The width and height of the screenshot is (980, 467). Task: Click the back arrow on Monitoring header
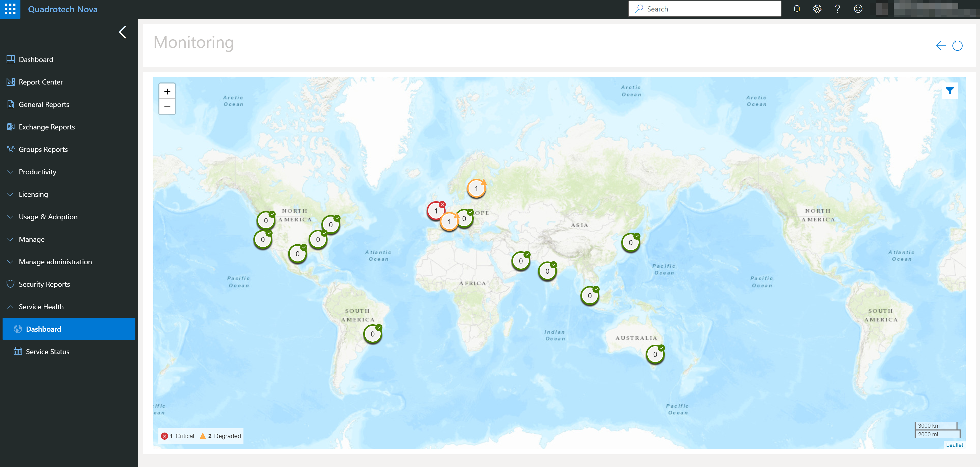pos(941,46)
